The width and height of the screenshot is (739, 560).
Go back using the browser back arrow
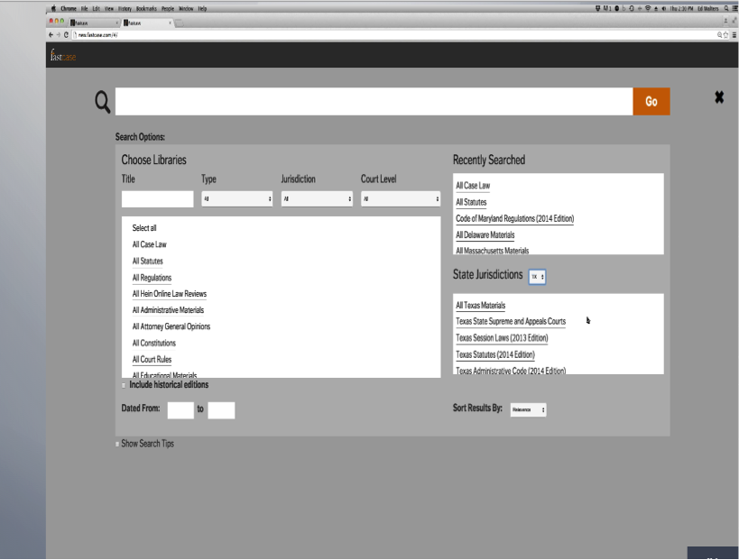pos(51,35)
